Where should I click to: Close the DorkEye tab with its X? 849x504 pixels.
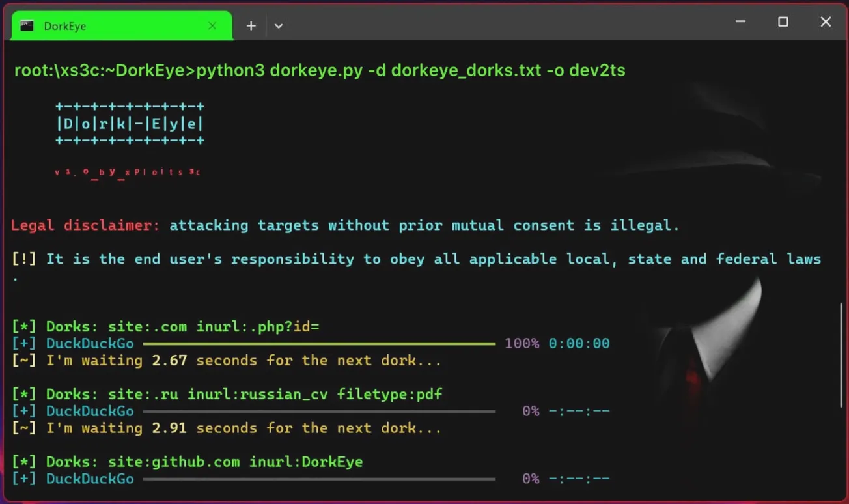coord(212,25)
